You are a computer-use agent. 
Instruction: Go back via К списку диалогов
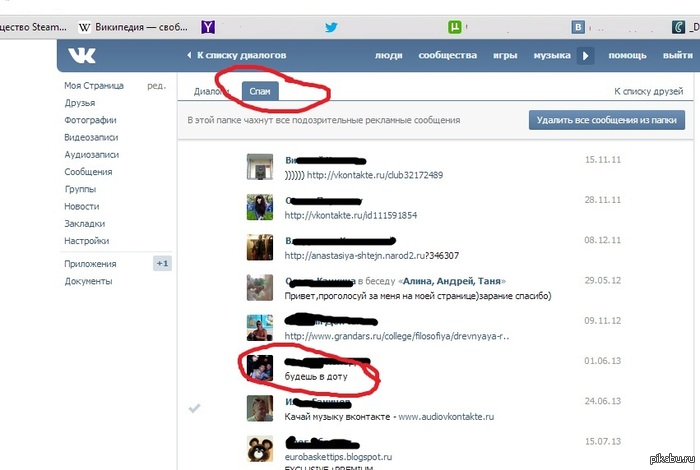click(x=242, y=55)
